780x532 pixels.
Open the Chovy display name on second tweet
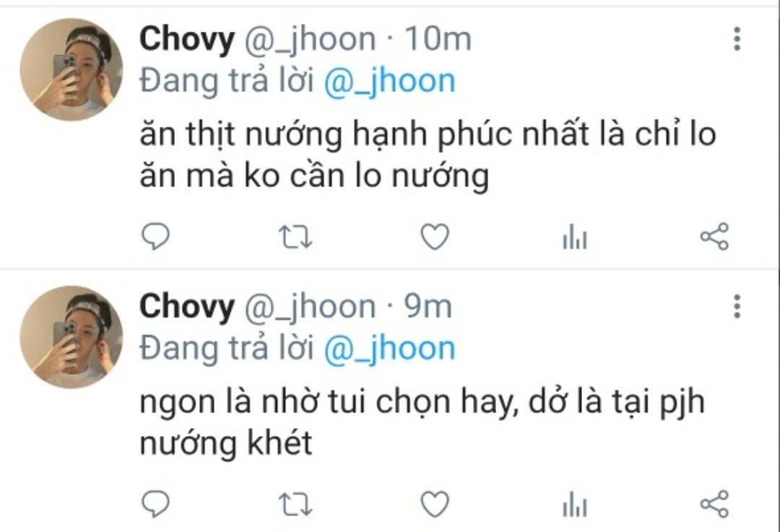(187, 308)
